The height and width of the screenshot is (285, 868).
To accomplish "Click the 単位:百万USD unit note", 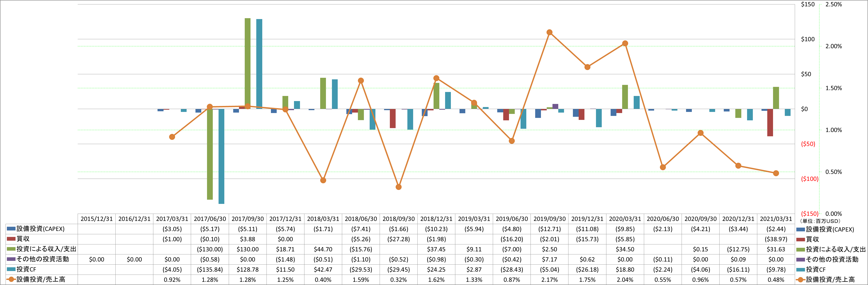I will click(820, 221).
